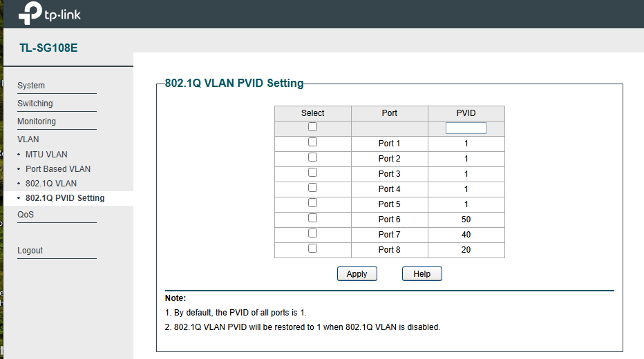Tick the select-all checkbox in header row
The height and width of the screenshot is (359, 644).
312,127
